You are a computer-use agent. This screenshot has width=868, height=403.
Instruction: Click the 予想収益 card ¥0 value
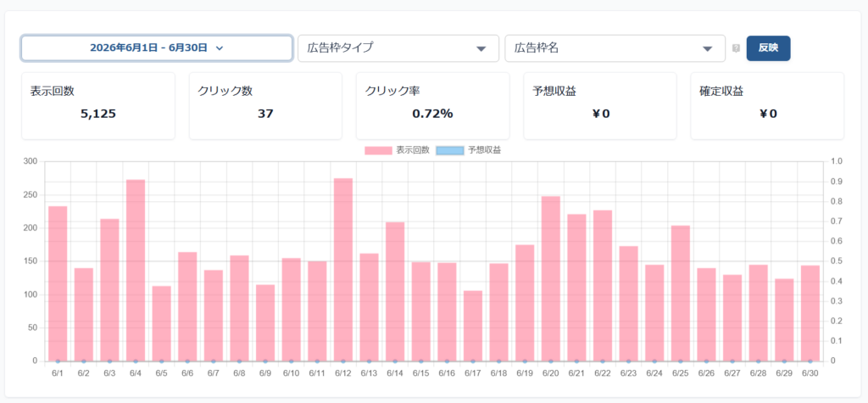pos(600,115)
